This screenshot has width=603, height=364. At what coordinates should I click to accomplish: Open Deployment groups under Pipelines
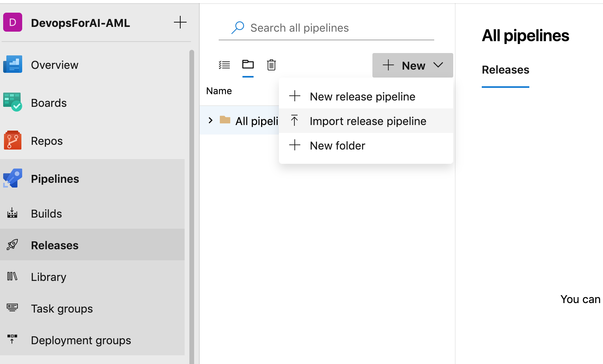pyautogui.click(x=81, y=340)
